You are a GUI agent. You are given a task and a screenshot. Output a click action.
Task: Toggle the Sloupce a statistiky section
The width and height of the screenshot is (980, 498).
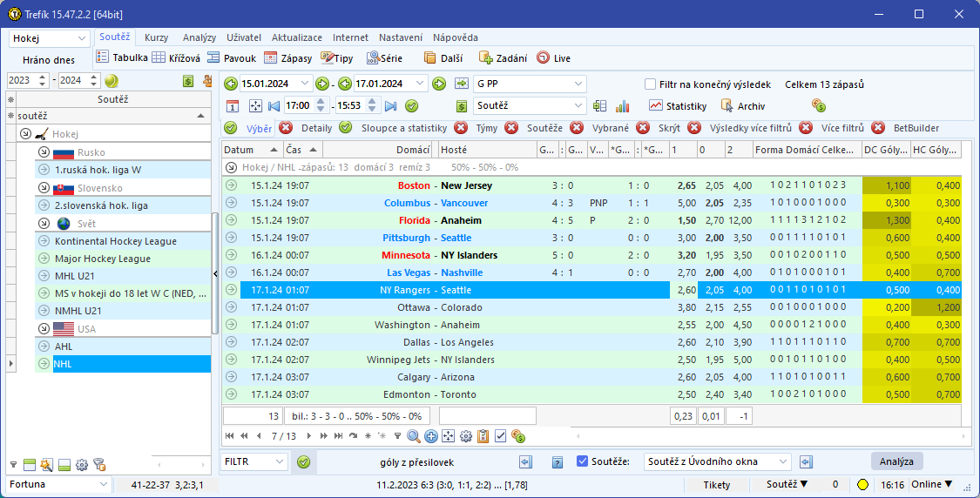point(346,127)
